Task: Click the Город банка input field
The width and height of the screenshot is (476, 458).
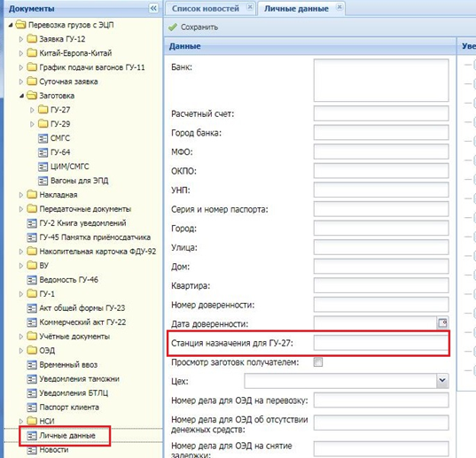Action: coord(381,133)
